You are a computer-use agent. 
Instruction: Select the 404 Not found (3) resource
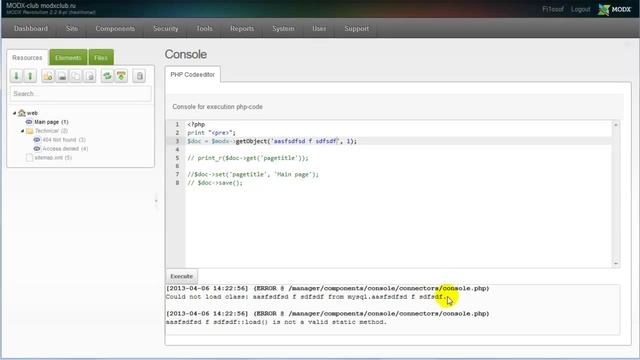(x=64, y=140)
